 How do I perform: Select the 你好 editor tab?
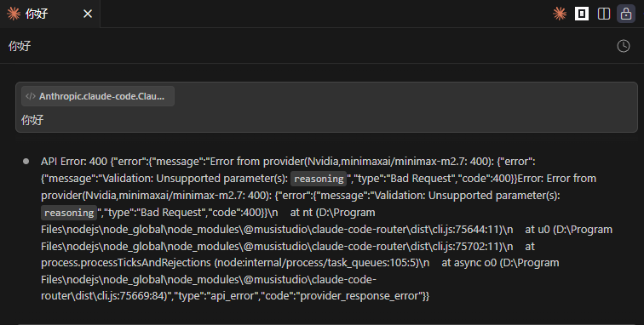pyautogui.click(x=49, y=14)
